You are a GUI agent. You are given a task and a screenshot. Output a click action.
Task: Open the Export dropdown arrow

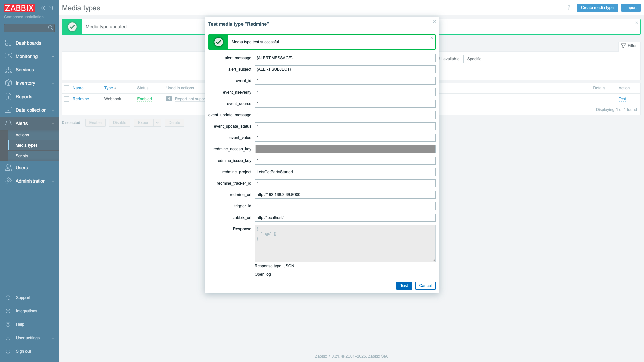157,123
